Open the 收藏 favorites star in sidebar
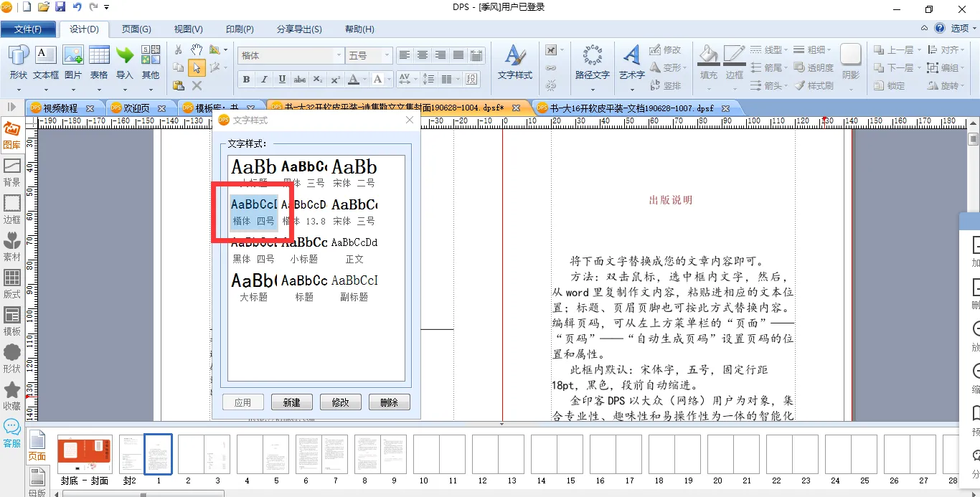The image size is (980, 497). point(12,394)
